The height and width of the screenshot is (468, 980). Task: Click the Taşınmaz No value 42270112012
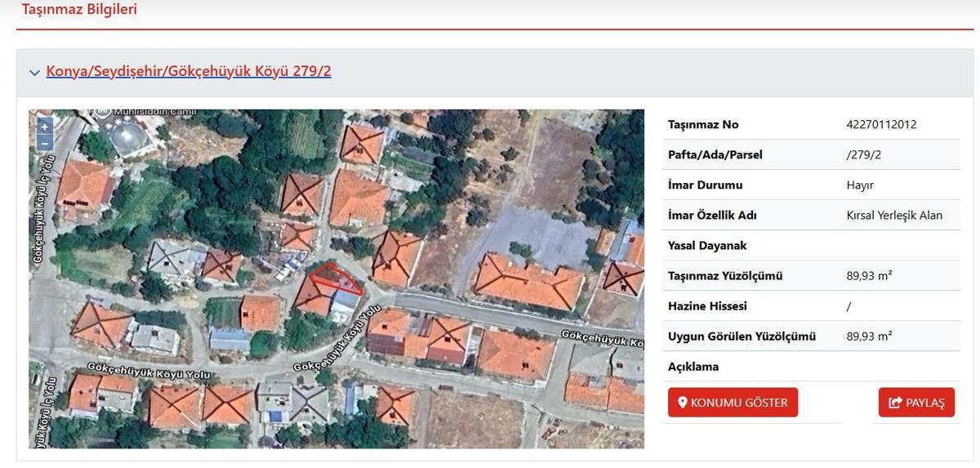point(881,125)
